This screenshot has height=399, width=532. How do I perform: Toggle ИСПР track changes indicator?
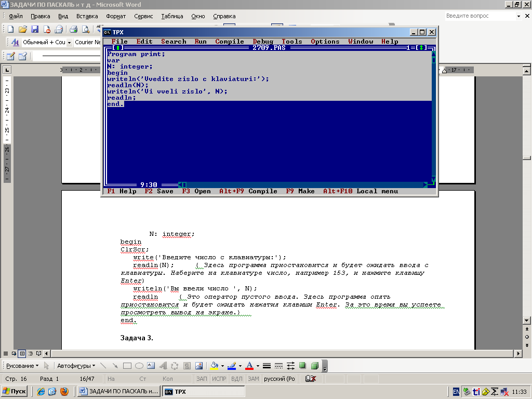219,379
